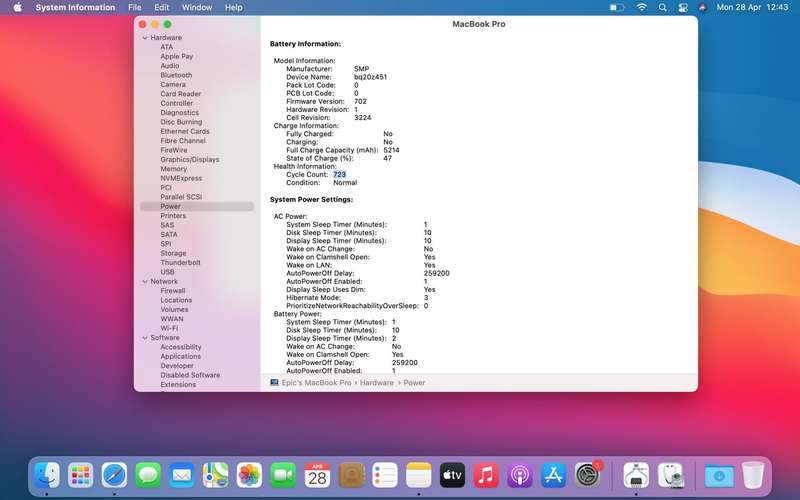Open System Preferences with the badge
Screen dimensions: 800x500
[587, 474]
